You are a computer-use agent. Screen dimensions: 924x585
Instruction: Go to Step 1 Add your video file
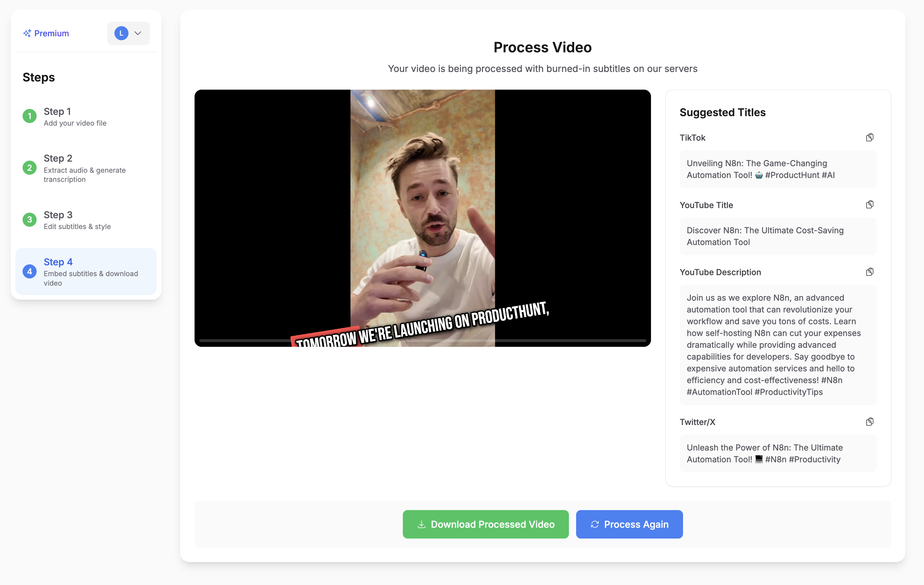click(75, 117)
